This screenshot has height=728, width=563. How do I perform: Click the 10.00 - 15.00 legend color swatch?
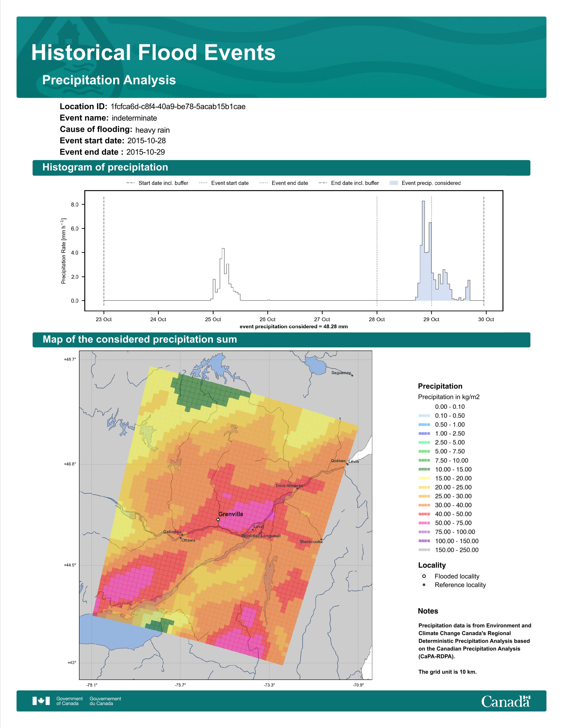(x=424, y=469)
